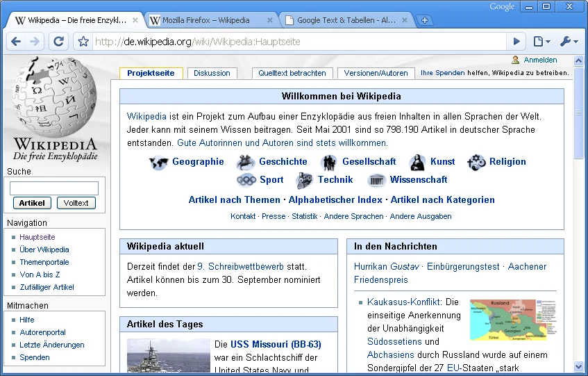
Task: Close the Wikipedia Die freie Enzyklopädie tab
Action: click(x=135, y=20)
